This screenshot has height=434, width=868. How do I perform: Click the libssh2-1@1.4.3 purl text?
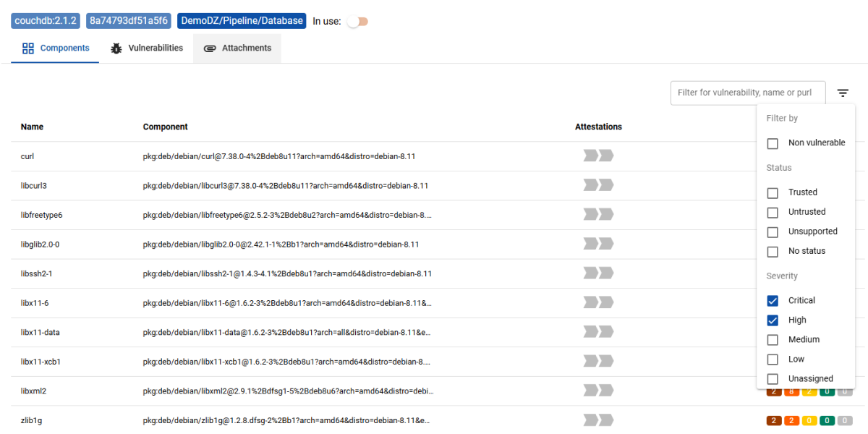287,273
